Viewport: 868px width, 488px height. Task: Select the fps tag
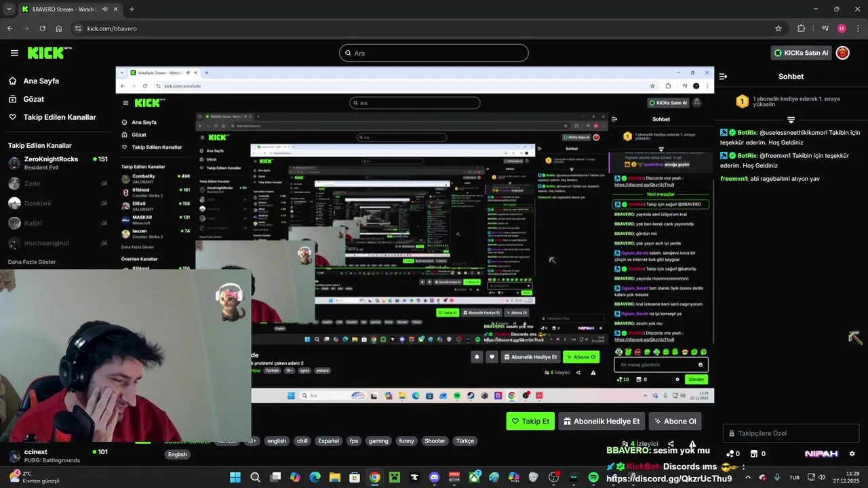coord(354,441)
